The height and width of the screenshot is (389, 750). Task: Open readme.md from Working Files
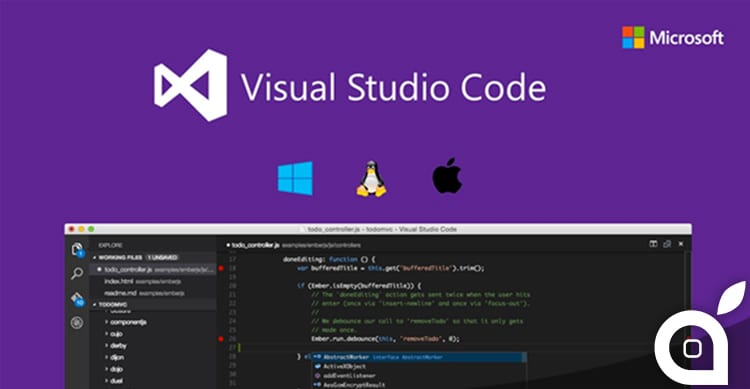coord(153,293)
